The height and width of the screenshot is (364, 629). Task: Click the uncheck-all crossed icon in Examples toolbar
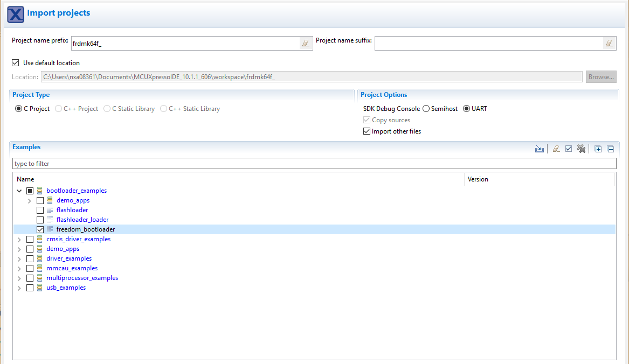pyautogui.click(x=581, y=149)
